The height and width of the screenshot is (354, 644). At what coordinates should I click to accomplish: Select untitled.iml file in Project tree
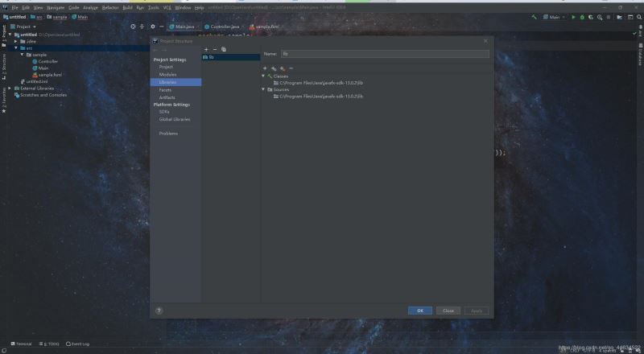click(x=34, y=82)
